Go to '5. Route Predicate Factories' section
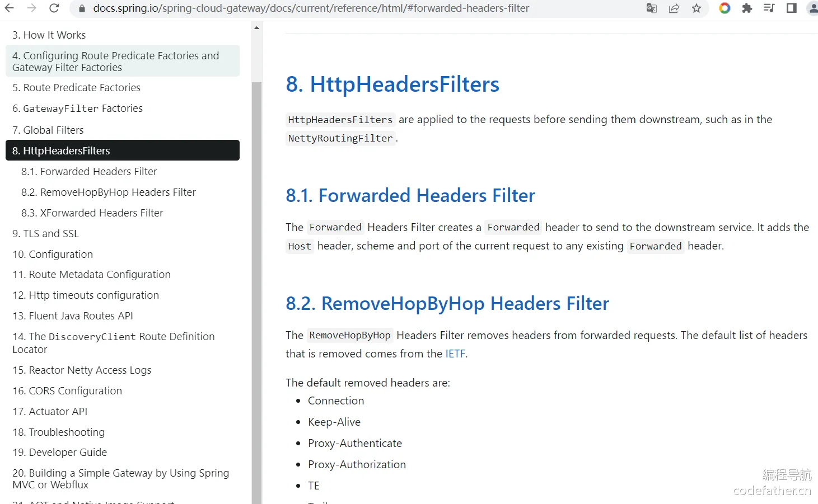 pos(76,88)
